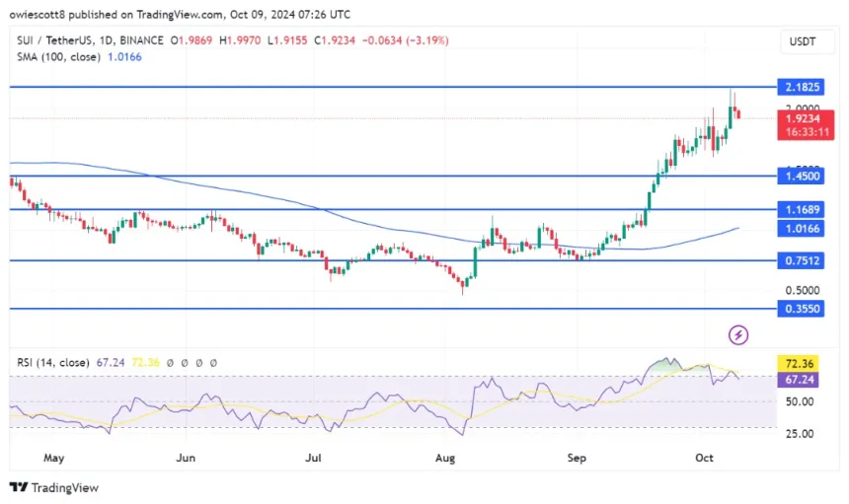The width and height of the screenshot is (849, 504).
Task: Click the purple lightning bolt icon
Action: [x=737, y=335]
